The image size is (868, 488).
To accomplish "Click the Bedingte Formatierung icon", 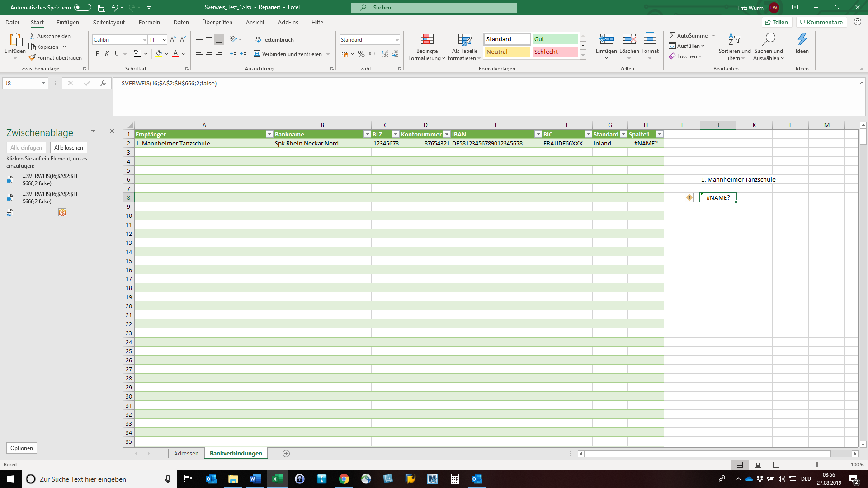I will point(427,40).
